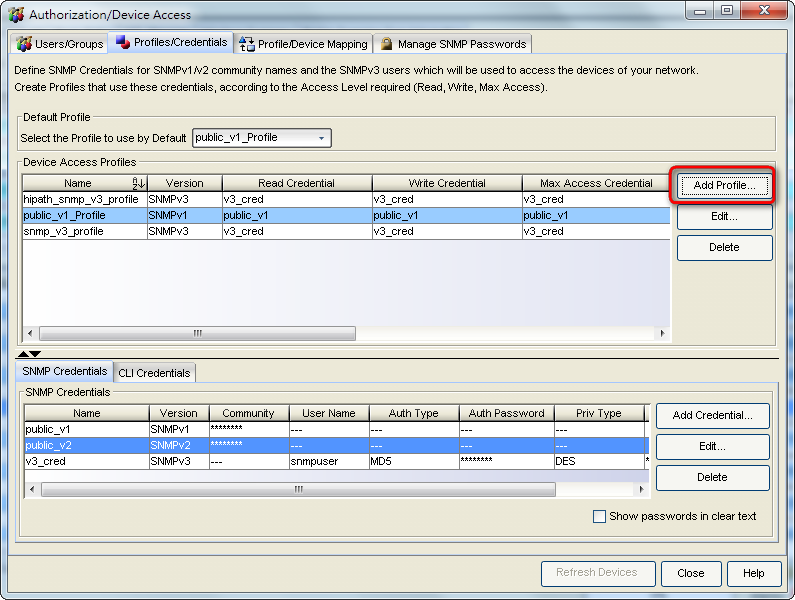Click right arrow of credentials table scrollbar
Screen dimensions: 795x600
641,489
